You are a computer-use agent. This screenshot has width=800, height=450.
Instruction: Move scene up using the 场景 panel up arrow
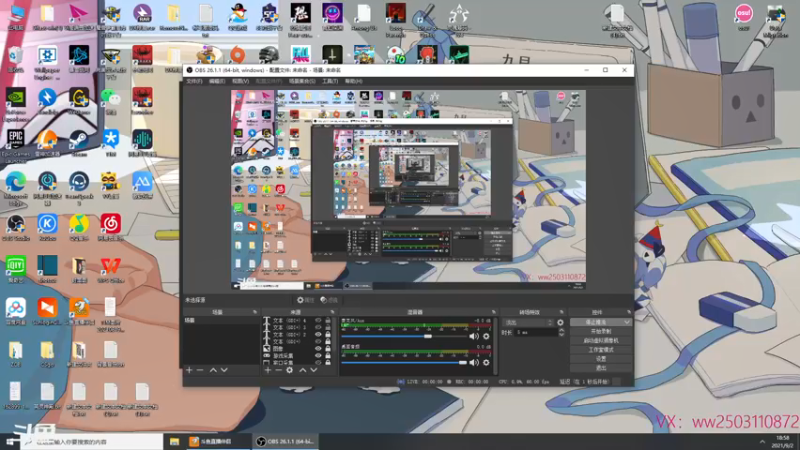213,370
